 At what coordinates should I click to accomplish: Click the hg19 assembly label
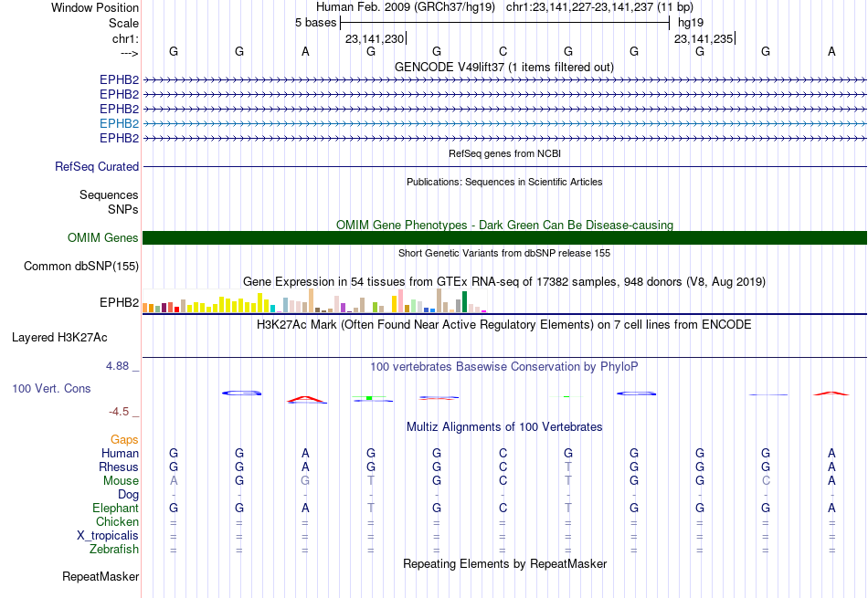point(691,23)
